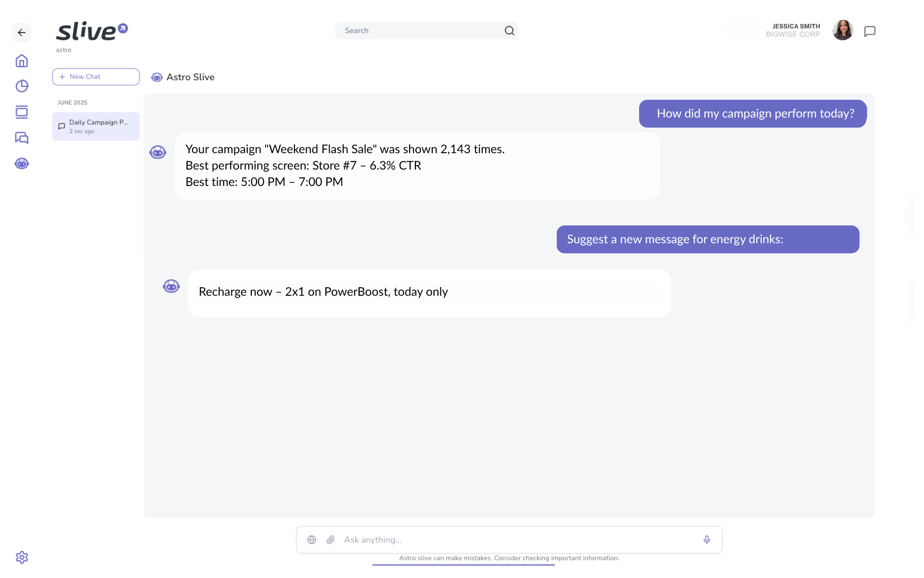Viewport: 924px width, 578px height.
Task: Click the globe icon in the chat input
Action: (x=312, y=539)
